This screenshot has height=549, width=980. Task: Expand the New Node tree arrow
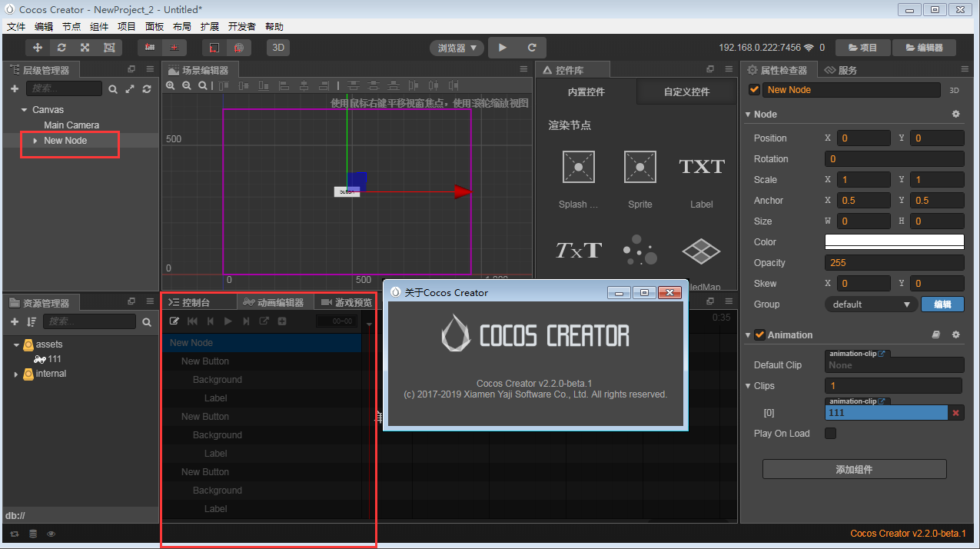click(35, 141)
